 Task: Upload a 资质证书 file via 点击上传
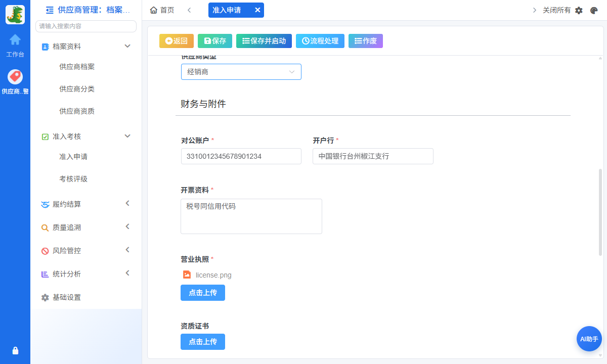click(203, 342)
